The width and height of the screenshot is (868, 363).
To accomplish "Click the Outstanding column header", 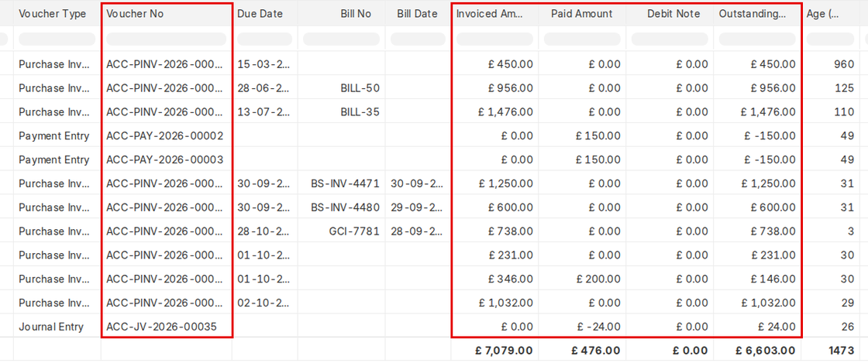I will coord(757,14).
